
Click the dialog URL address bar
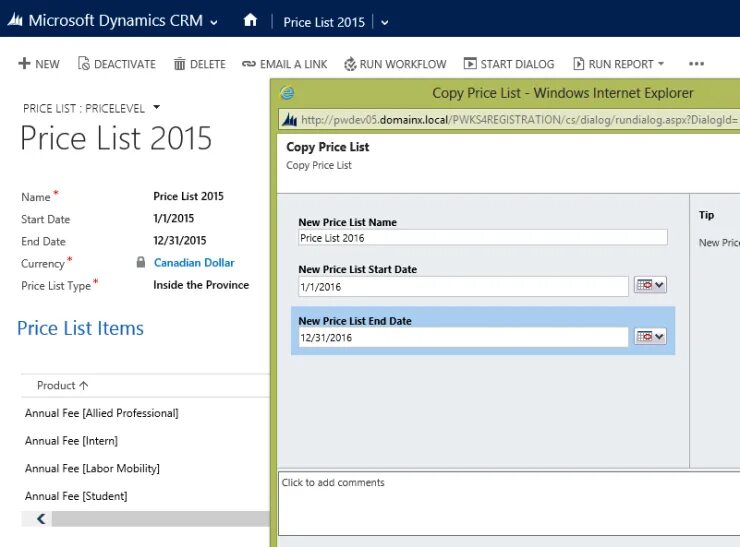click(510, 120)
